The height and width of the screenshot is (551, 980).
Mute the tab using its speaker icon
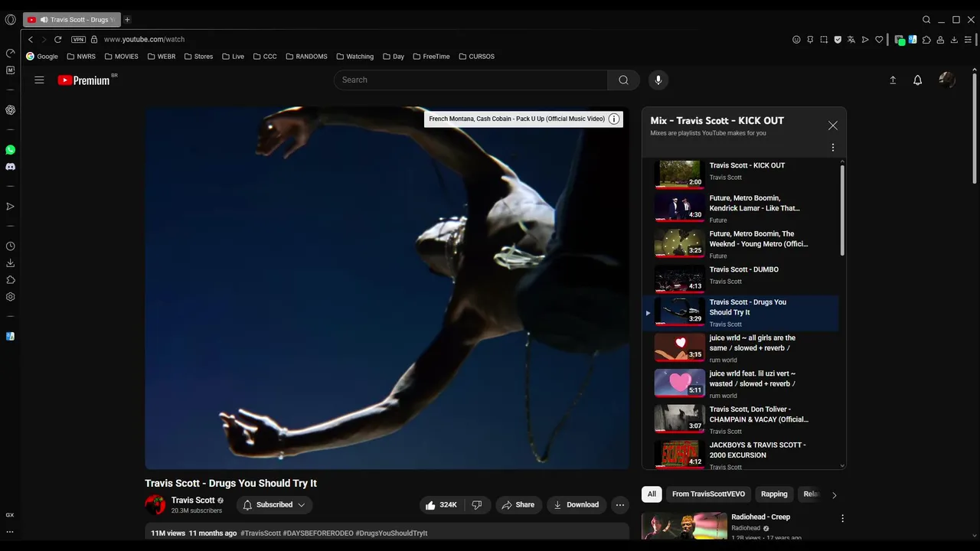pyautogui.click(x=44, y=20)
